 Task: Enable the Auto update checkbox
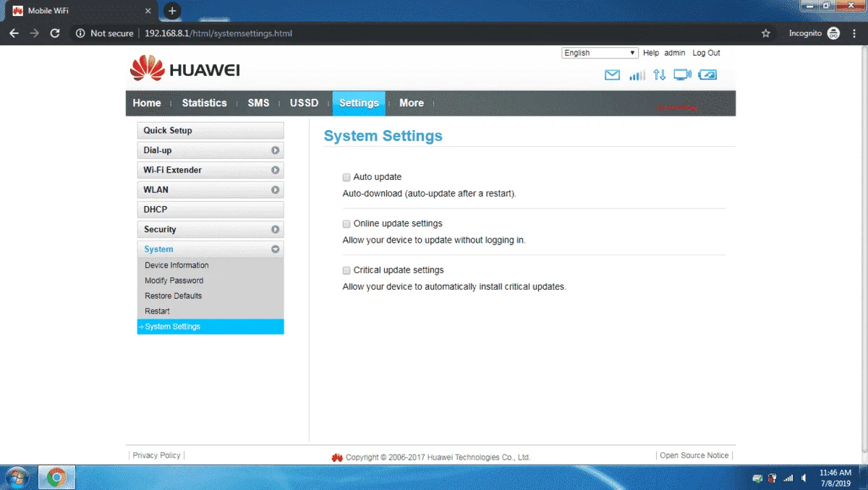[346, 177]
